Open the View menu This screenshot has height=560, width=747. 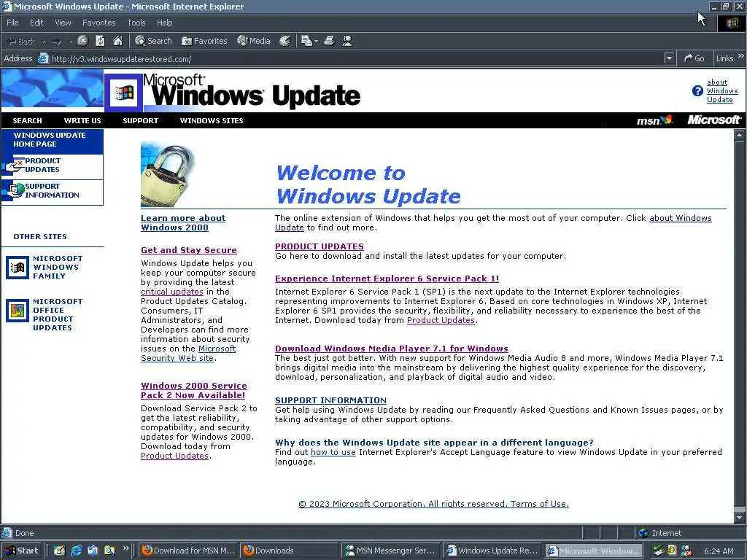[x=63, y=23]
